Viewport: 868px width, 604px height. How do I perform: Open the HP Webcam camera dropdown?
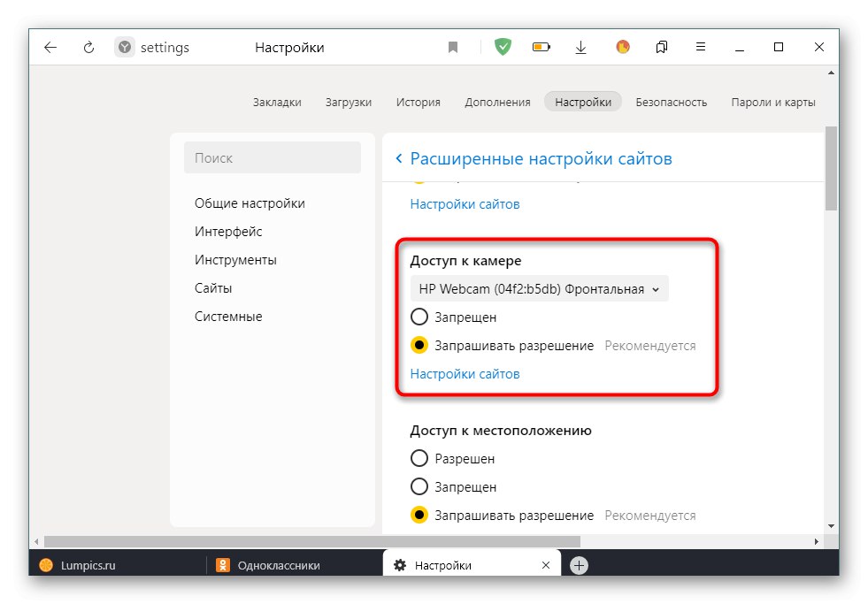click(539, 288)
